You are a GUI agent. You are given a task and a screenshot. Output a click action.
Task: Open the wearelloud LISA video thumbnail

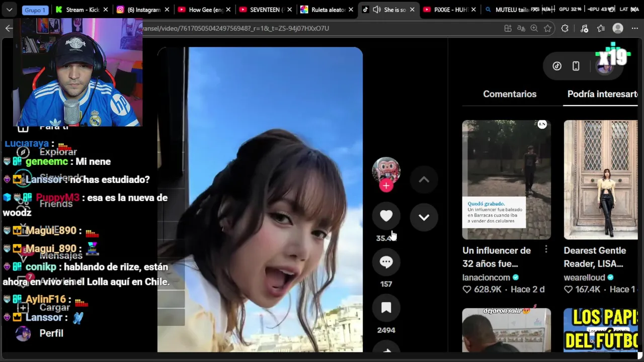(x=601, y=179)
